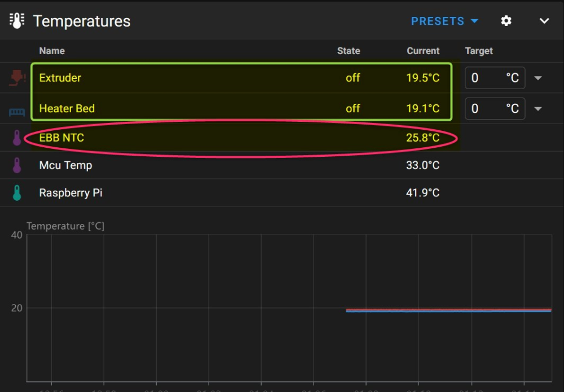Screen dimensions: 564x392
Task: Click the Extruder off state label
Action: click(x=353, y=78)
